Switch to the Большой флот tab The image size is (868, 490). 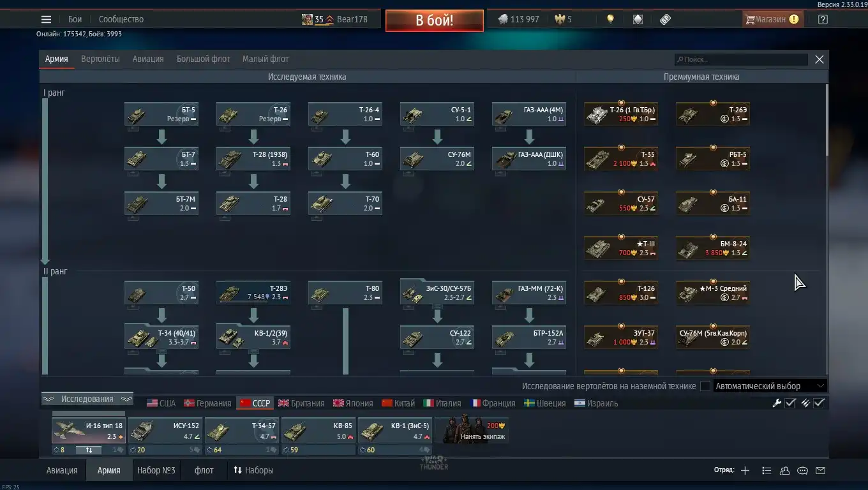click(203, 59)
